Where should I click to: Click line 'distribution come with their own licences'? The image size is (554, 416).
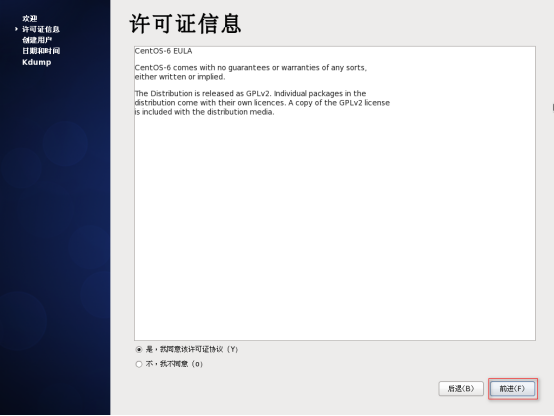tap(262, 103)
